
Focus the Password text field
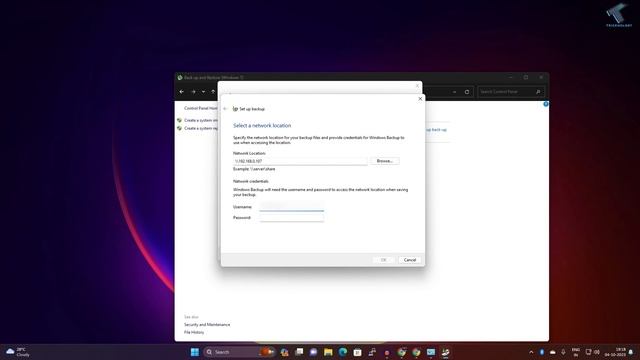(291, 218)
